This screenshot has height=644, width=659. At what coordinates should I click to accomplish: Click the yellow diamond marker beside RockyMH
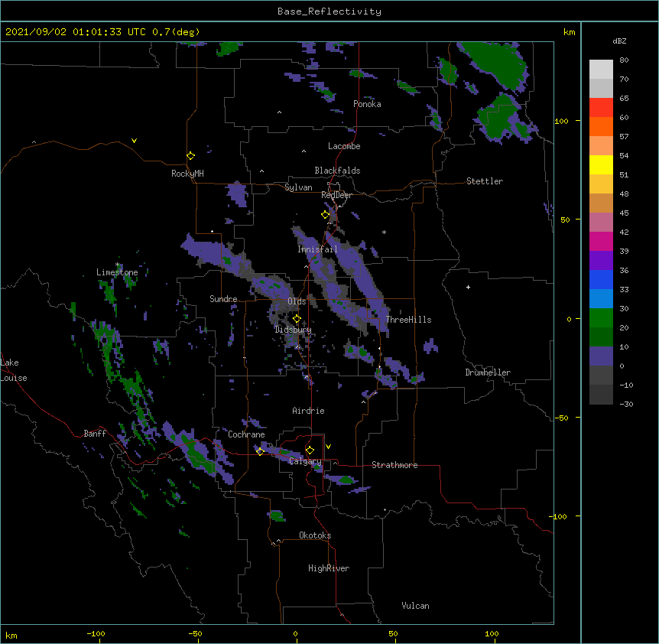click(x=191, y=156)
